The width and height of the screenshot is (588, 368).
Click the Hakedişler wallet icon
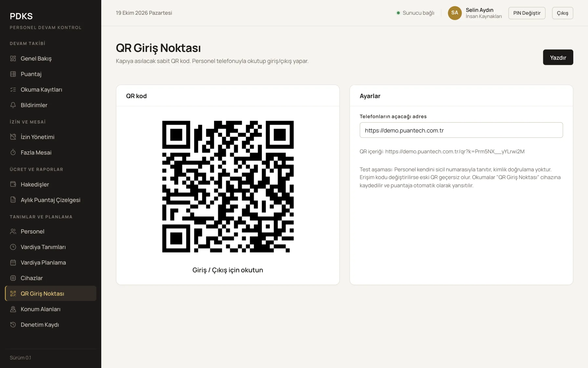point(13,184)
